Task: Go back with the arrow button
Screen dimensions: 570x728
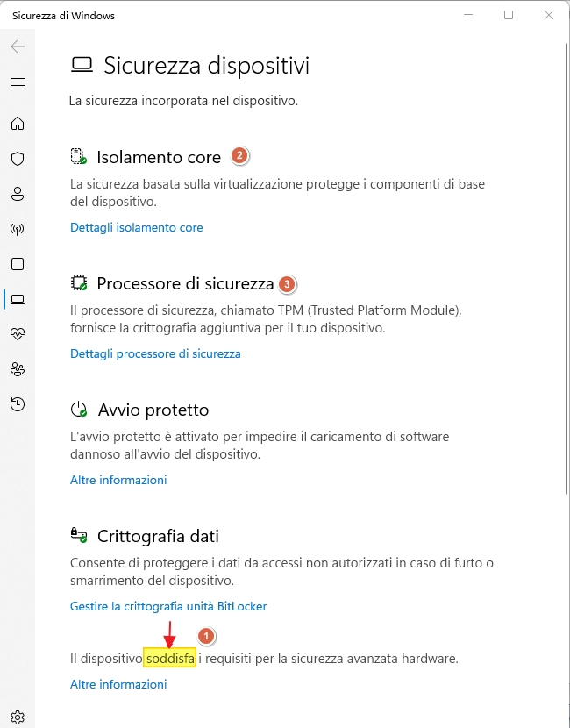Action: tap(18, 46)
